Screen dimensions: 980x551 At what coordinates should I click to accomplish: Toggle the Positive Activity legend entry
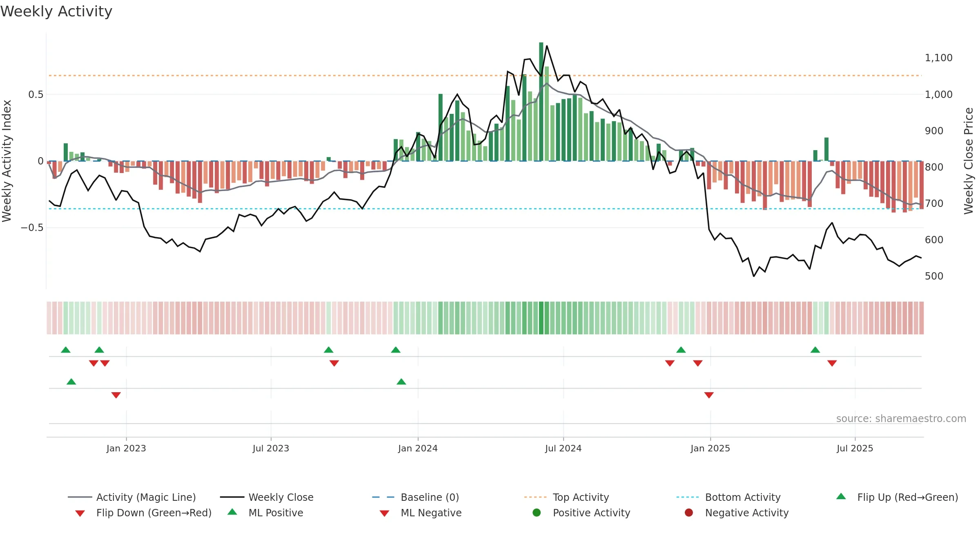[581, 513]
